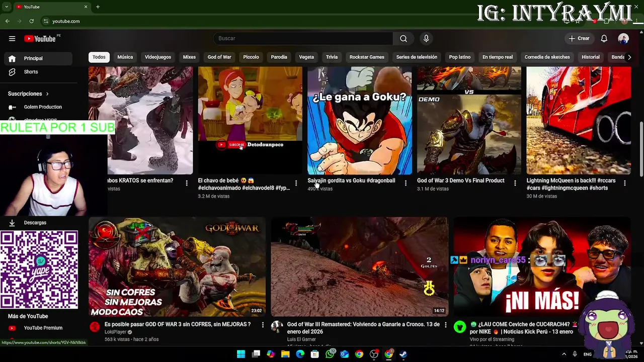The width and height of the screenshot is (644, 362).
Task: Open the account avatar menu
Action: [623, 39]
